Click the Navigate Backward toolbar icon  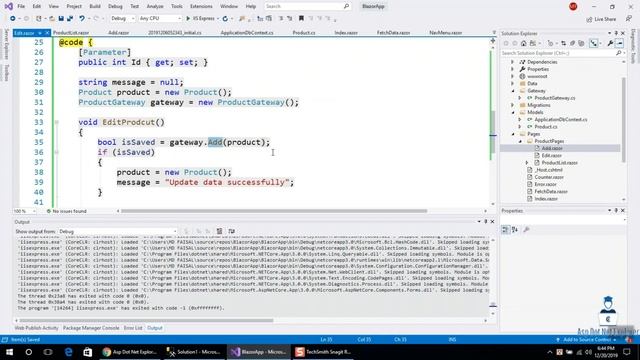(x=13, y=18)
